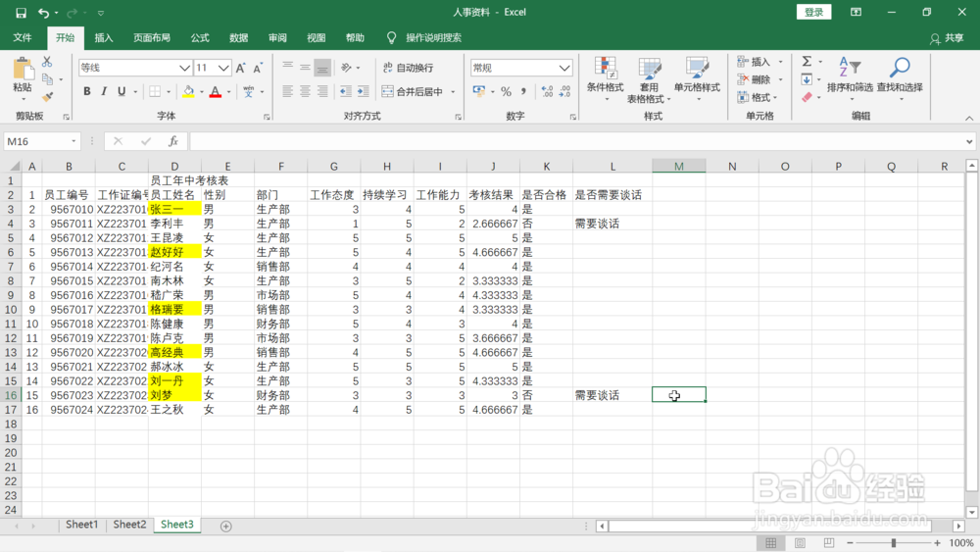Open the font name 等线 dropdown
The height and width of the screenshot is (552, 980).
184,68
